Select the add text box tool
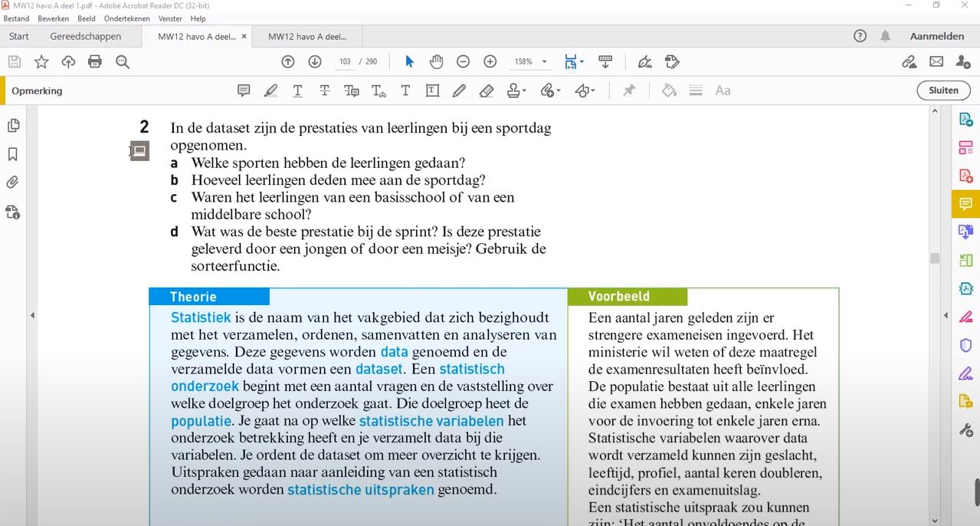The image size is (980, 526). click(432, 90)
